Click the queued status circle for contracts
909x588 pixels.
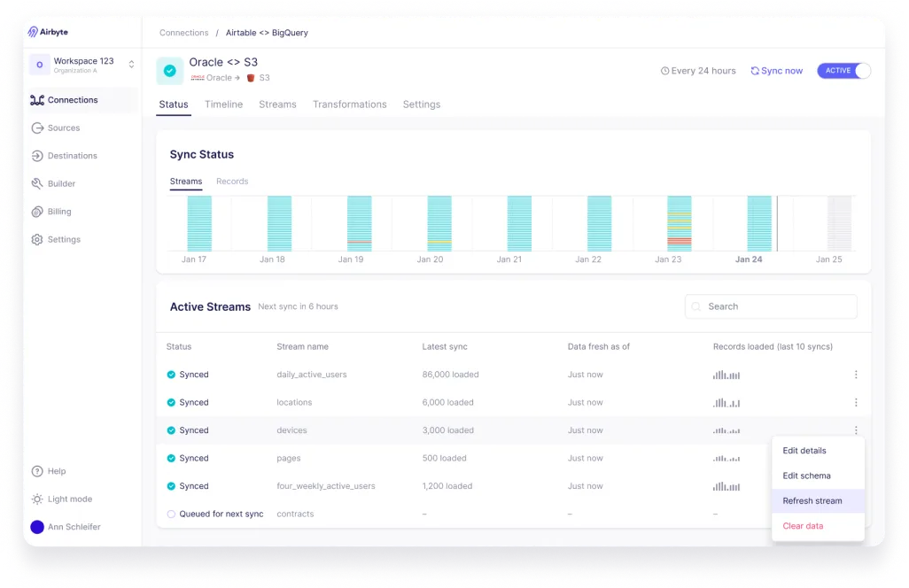pyautogui.click(x=171, y=514)
